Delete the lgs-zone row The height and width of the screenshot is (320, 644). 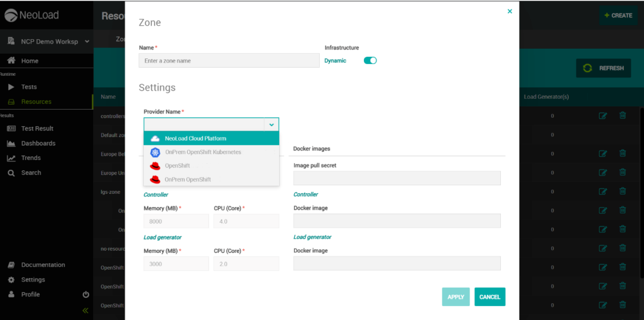pos(623,191)
